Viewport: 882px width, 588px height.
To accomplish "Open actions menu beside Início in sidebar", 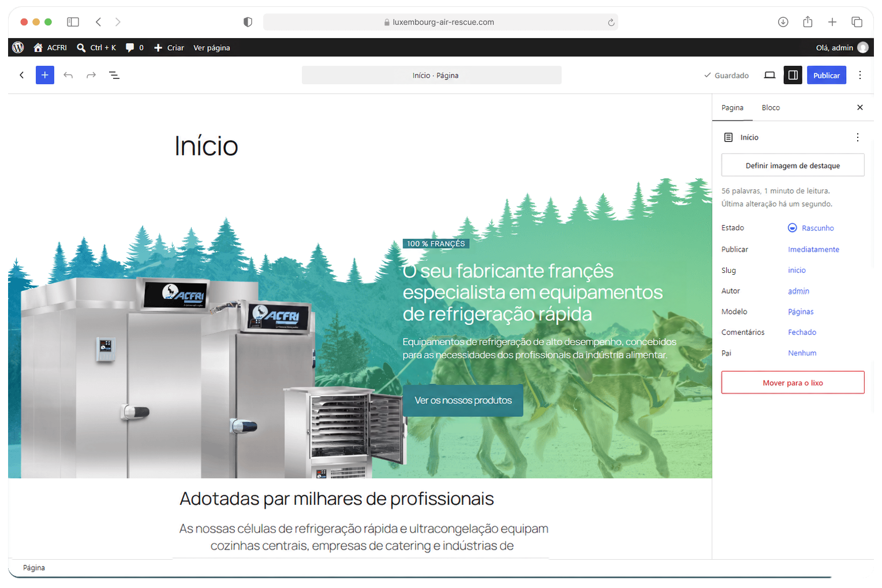I will [857, 137].
